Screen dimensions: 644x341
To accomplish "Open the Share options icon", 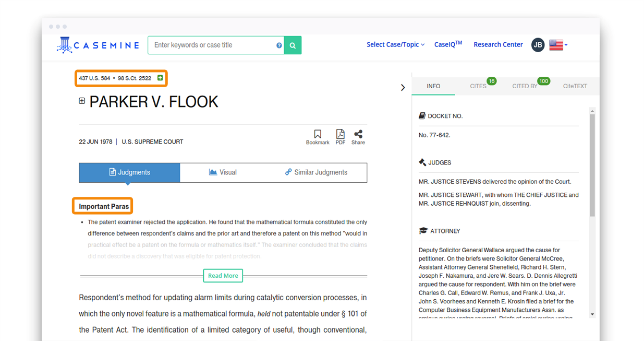I will point(358,137).
